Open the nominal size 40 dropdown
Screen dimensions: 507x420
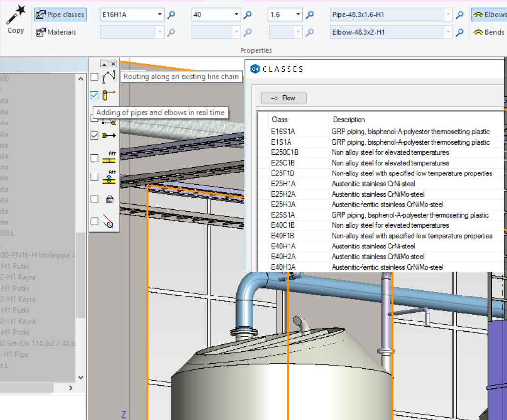(237, 15)
